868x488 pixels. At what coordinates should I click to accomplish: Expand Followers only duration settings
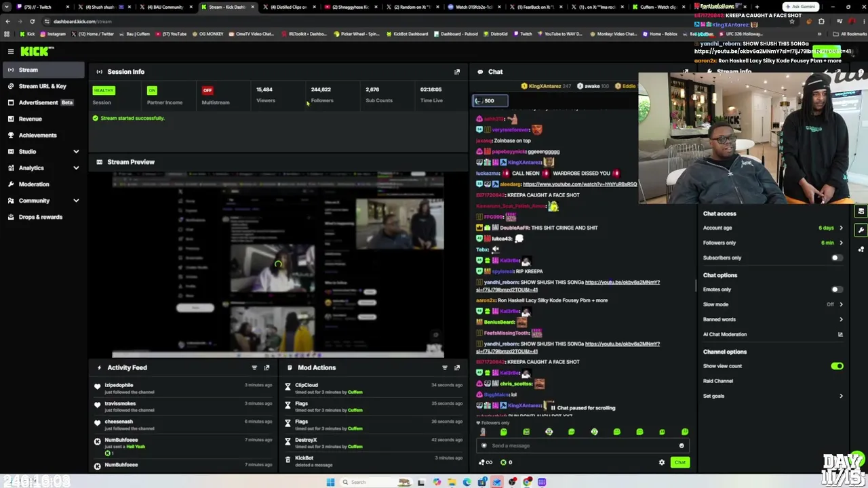point(841,243)
